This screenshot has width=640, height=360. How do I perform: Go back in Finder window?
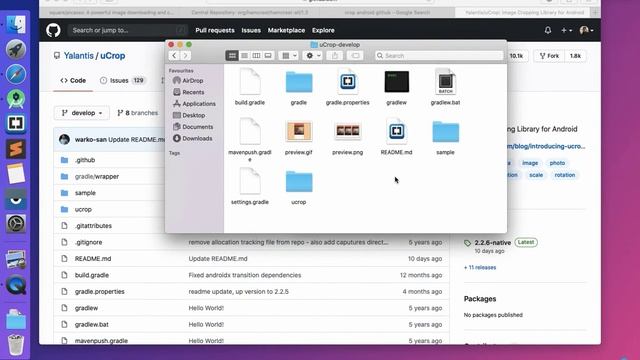pyautogui.click(x=174, y=56)
